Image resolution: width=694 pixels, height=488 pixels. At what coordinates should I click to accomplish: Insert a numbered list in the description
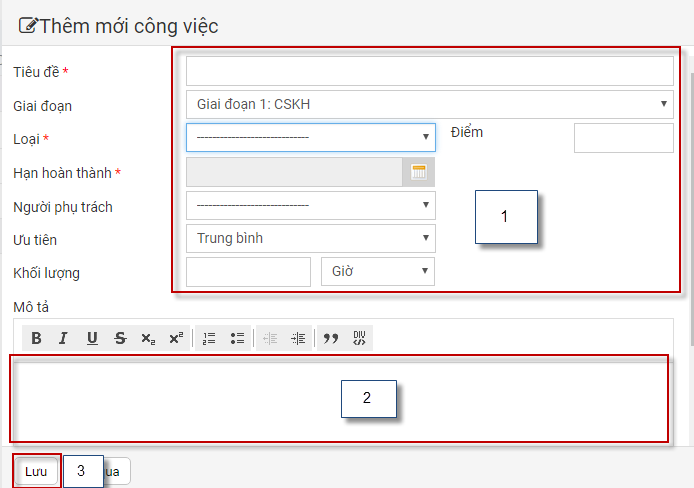209,338
